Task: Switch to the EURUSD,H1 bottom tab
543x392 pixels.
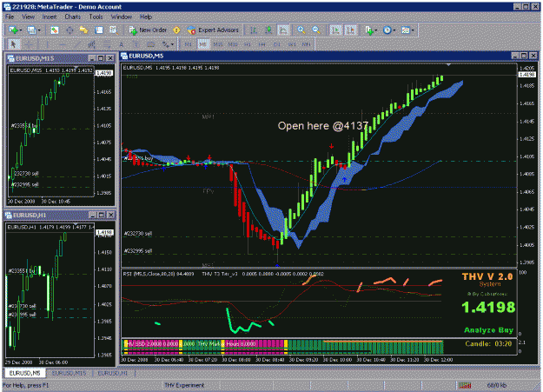Action: click(113, 373)
